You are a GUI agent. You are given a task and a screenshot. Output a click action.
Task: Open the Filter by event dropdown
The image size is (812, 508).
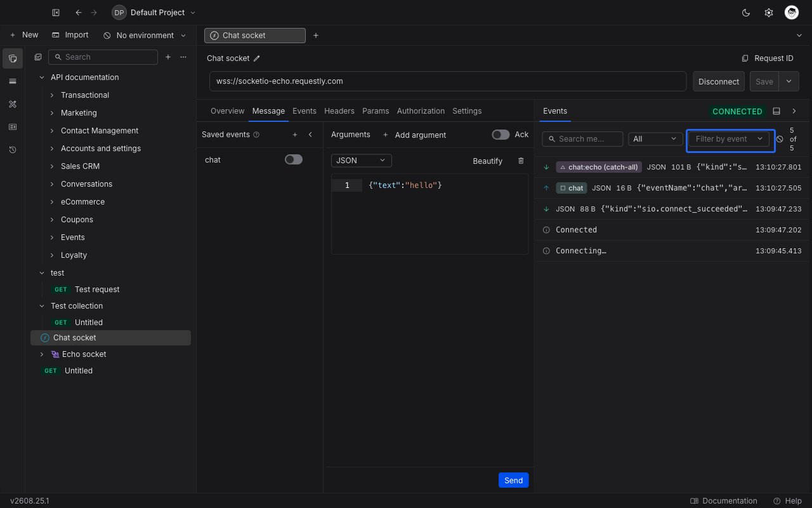[x=730, y=138]
